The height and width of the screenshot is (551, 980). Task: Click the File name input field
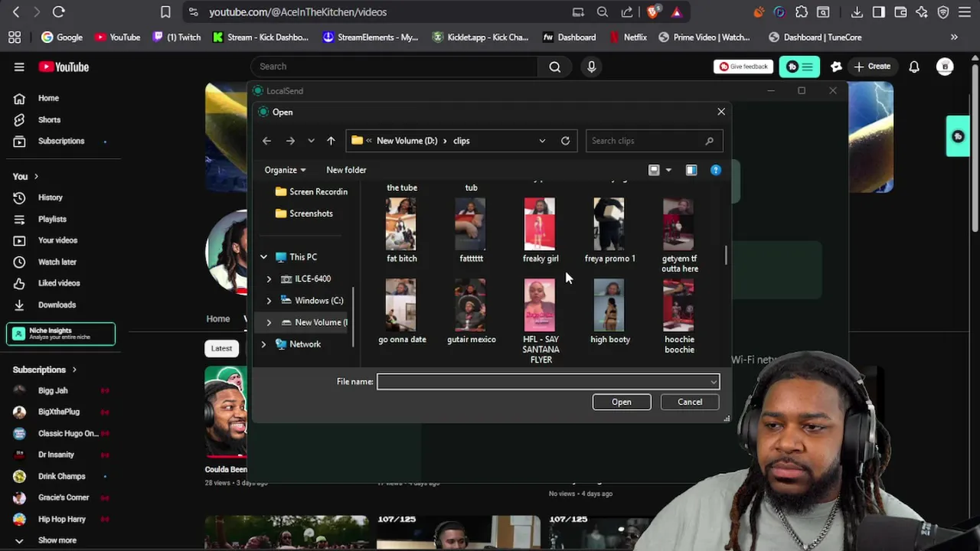coord(542,382)
